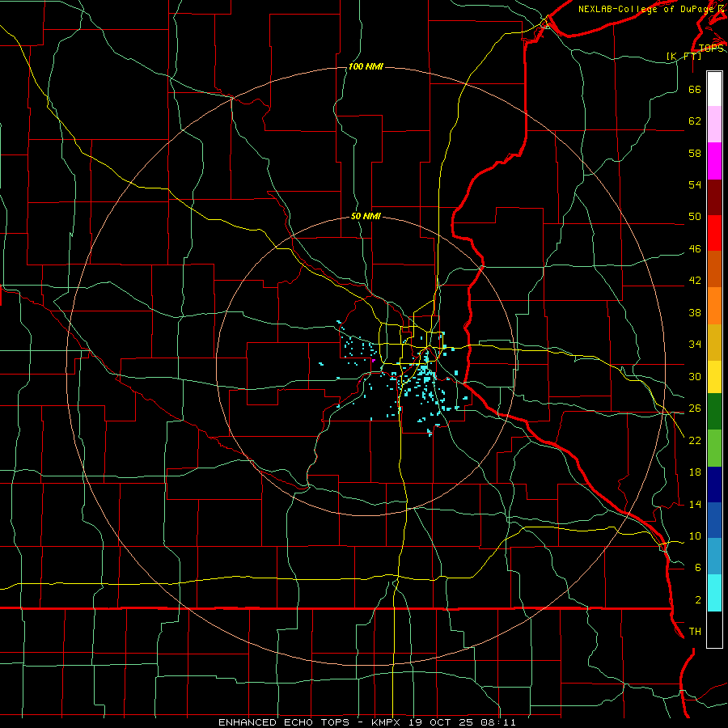
Task: Click the "2" legend value
Action: [698, 600]
